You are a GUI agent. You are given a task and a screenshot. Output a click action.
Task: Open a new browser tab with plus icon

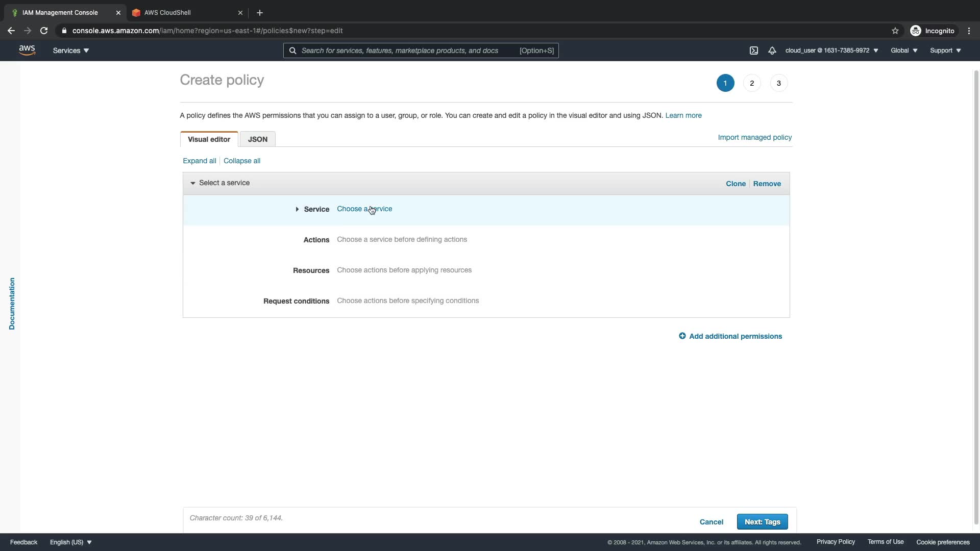coord(260,13)
